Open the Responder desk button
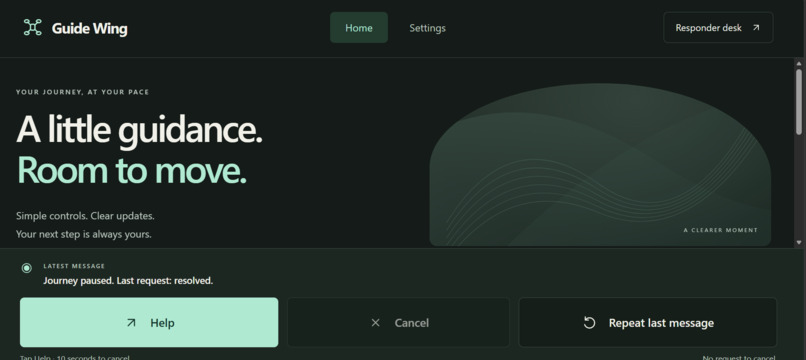The height and width of the screenshot is (360, 806). (x=718, y=28)
